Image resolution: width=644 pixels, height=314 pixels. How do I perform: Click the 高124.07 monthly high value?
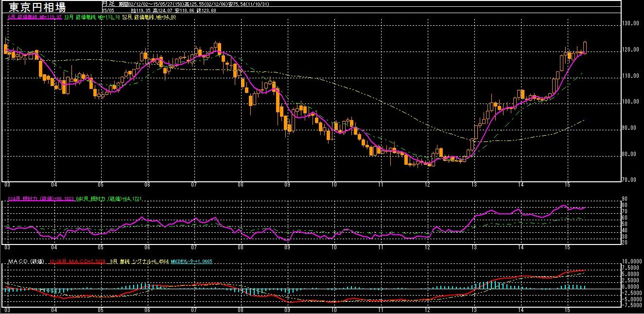tap(163, 10)
